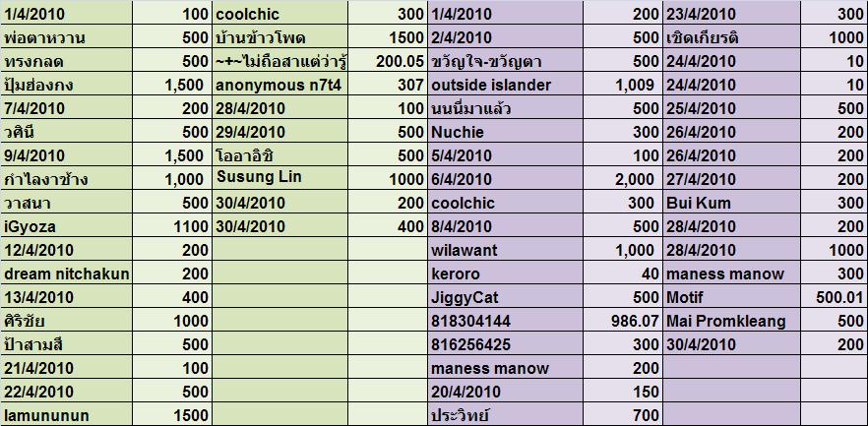Click the amount 200.05 cell
868x426 pixels.
[388, 61]
